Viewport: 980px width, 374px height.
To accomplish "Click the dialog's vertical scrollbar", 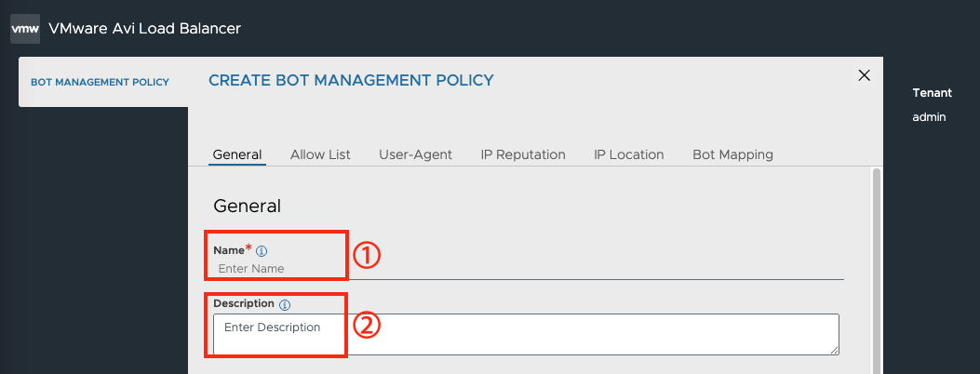I will point(877,269).
